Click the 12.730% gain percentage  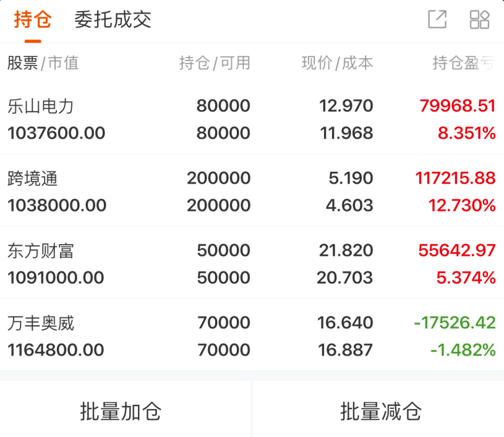point(462,205)
